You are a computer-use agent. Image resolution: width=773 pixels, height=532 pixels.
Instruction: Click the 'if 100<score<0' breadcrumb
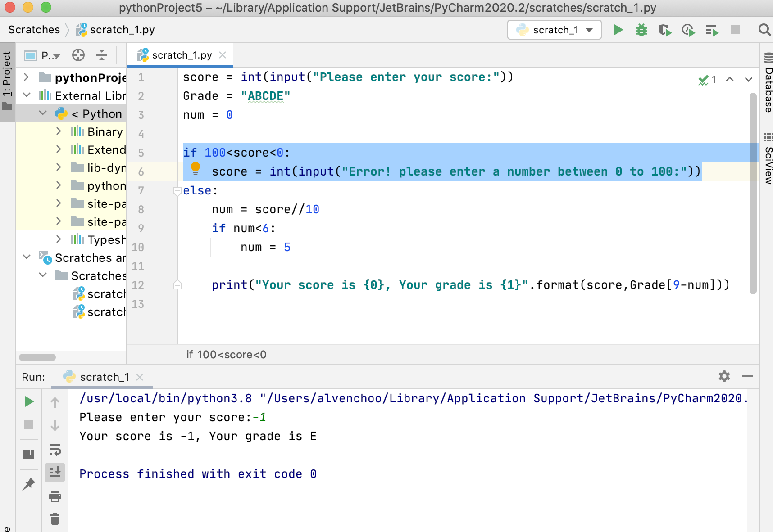click(227, 355)
